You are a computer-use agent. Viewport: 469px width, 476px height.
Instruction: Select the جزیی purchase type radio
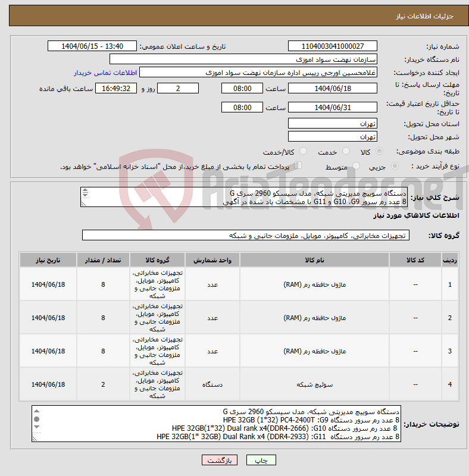(x=395, y=166)
